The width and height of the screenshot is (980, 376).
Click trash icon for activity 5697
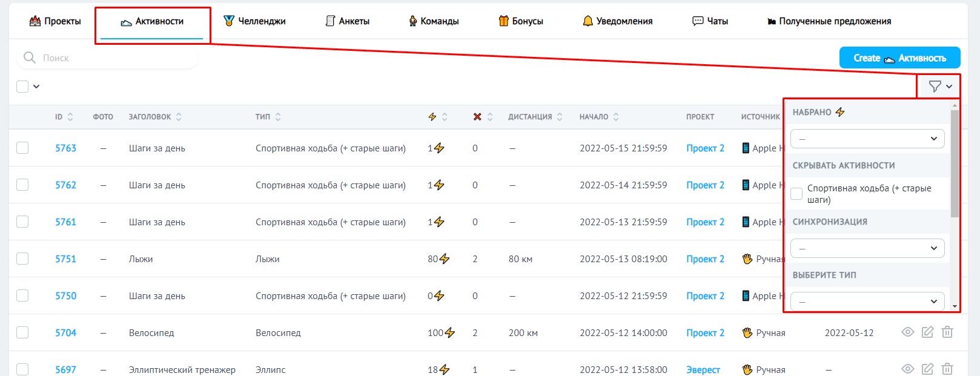click(x=947, y=369)
